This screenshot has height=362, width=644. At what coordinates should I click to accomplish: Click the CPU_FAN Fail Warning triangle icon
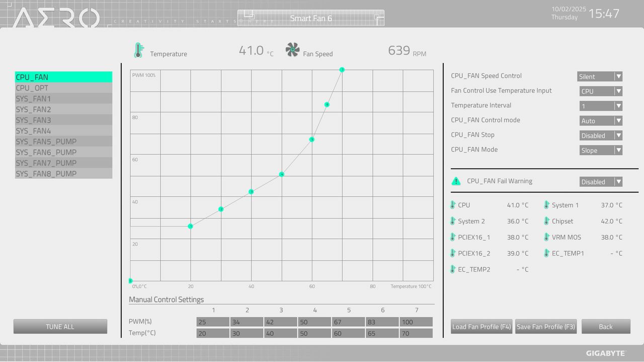(x=456, y=181)
